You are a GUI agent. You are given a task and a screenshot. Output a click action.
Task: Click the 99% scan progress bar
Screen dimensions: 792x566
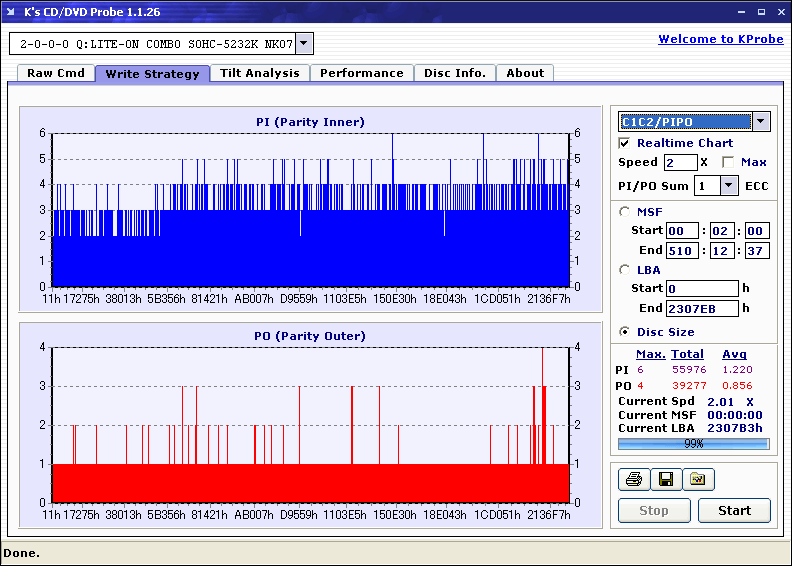click(693, 443)
